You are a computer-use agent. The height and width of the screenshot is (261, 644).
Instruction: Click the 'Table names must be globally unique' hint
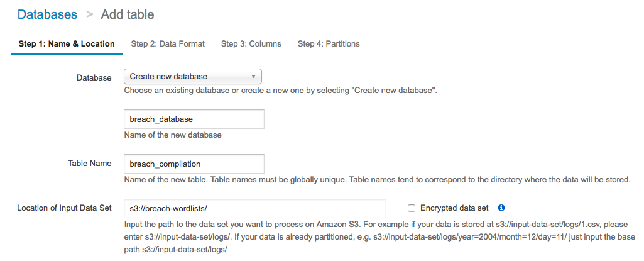(x=377, y=179)
